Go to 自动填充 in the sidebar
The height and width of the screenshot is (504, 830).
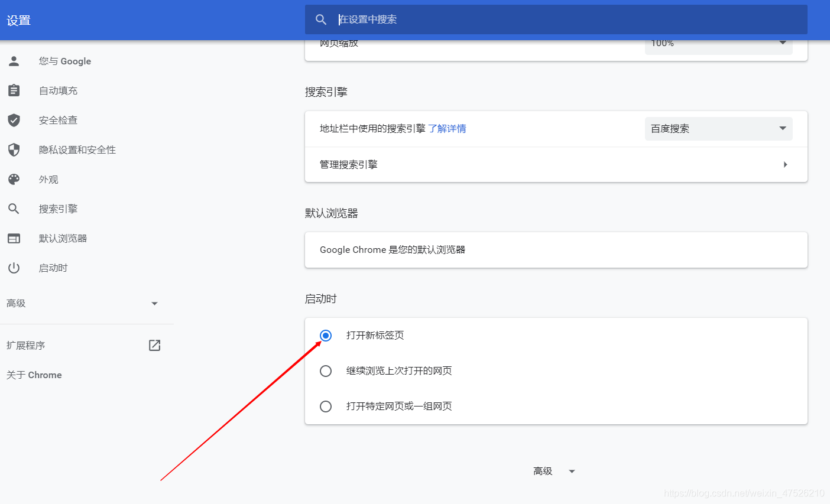point(58,90)
